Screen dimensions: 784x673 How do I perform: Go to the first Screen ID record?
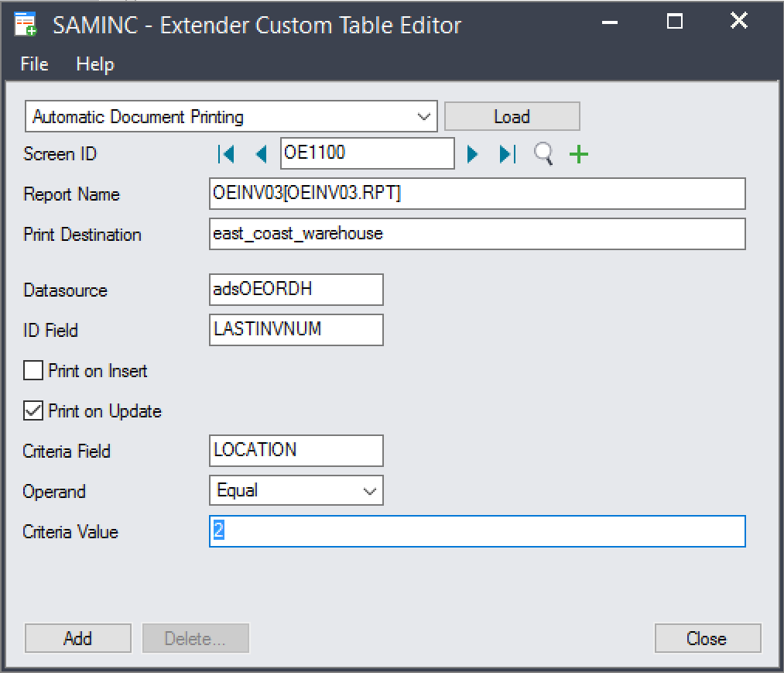(x=226, y=153)
